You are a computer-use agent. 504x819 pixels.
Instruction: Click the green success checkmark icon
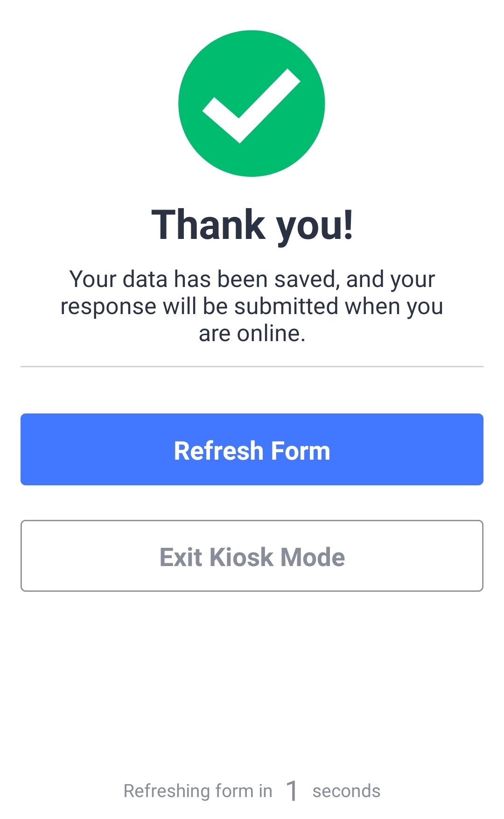pyautogui.click(x=252, y=104)
